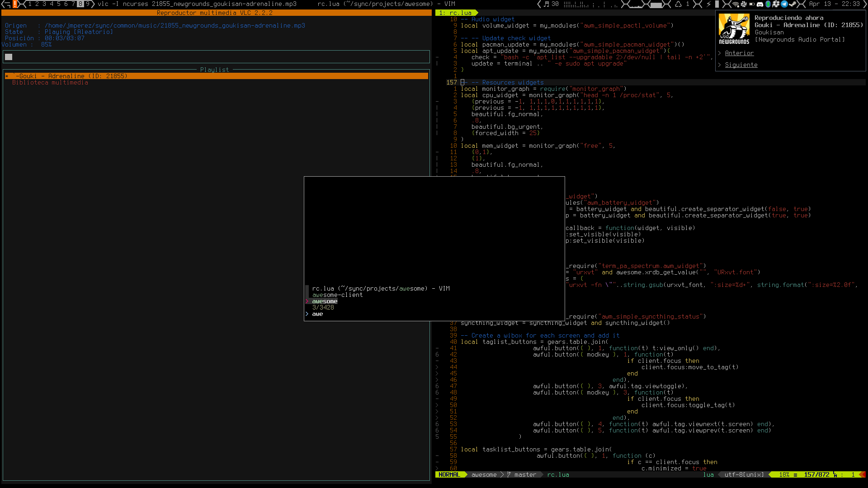Click the 'Playlist' header label in VLC
Image resolution: width=868 pixels, height=488 pixels.
(x=214, y=70)
